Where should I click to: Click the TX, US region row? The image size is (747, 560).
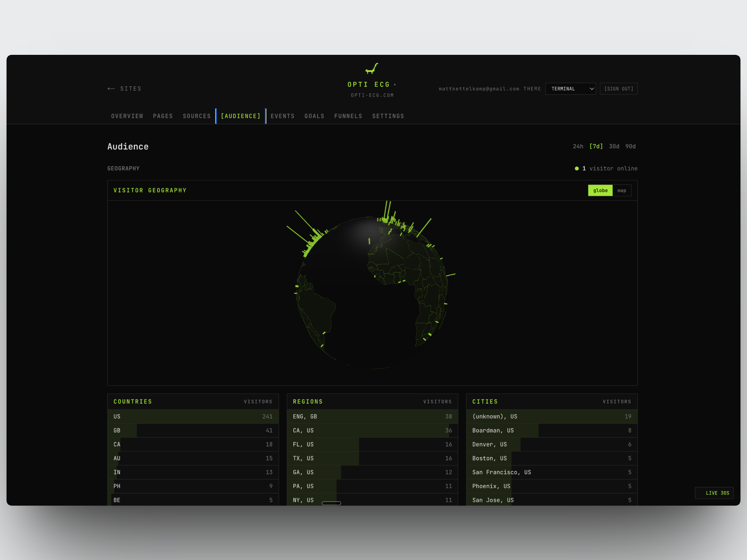372,458
